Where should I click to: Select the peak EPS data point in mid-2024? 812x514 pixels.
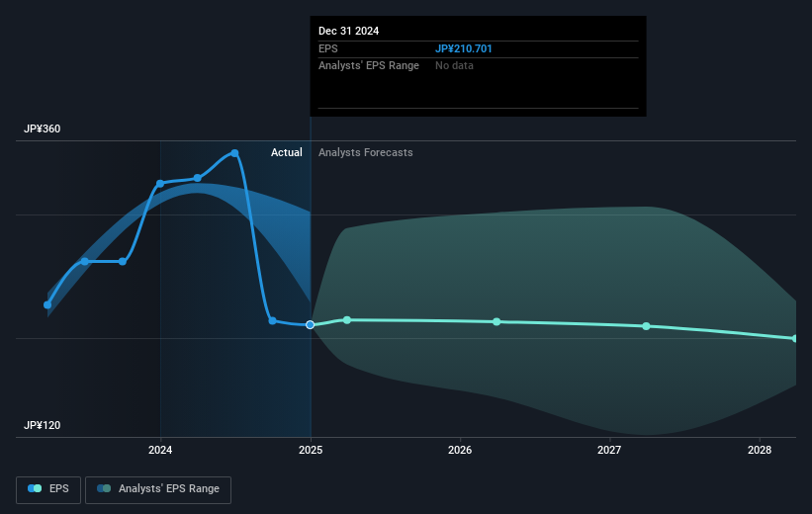(x=234, y=153)
